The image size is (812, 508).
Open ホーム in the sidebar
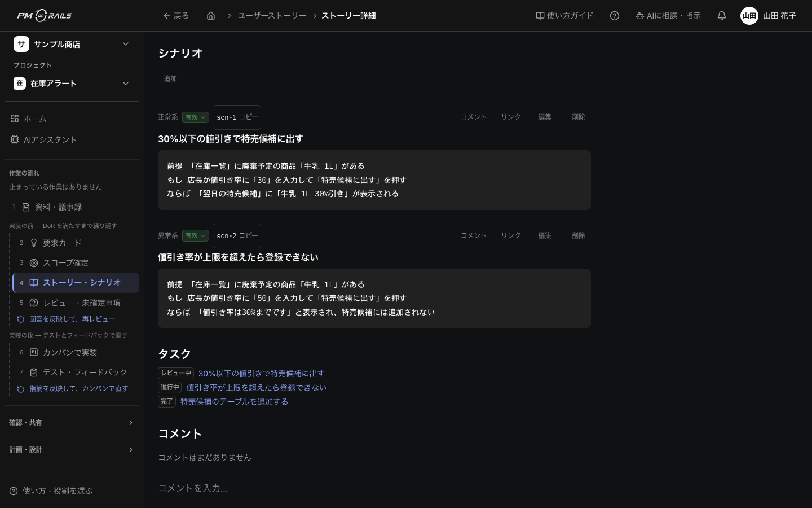point(72,119)
